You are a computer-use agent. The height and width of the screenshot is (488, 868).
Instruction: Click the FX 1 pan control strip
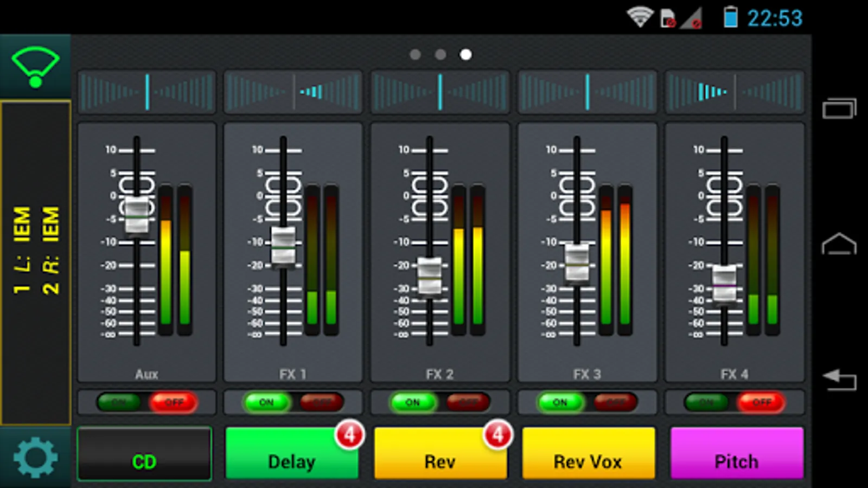[293, 92]
